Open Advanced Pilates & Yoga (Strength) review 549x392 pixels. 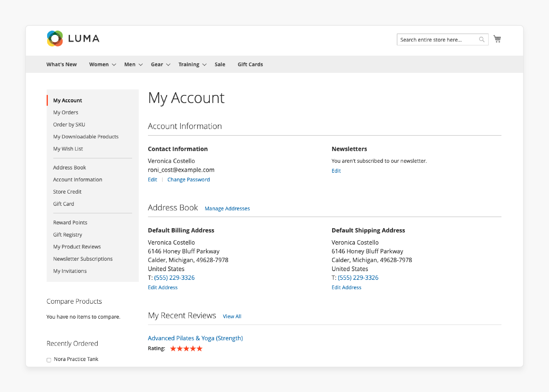pos(195,338)
